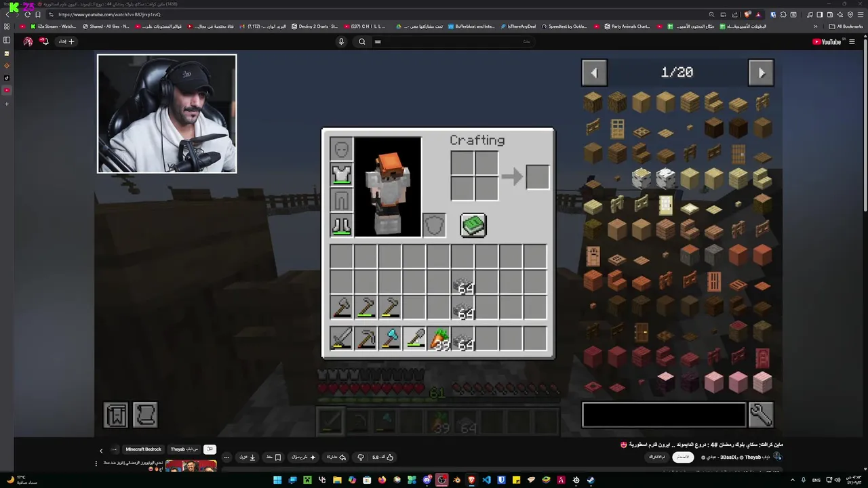Click the YouTube logo
This screenshot has height=488, width=868.
pos(827,42)
